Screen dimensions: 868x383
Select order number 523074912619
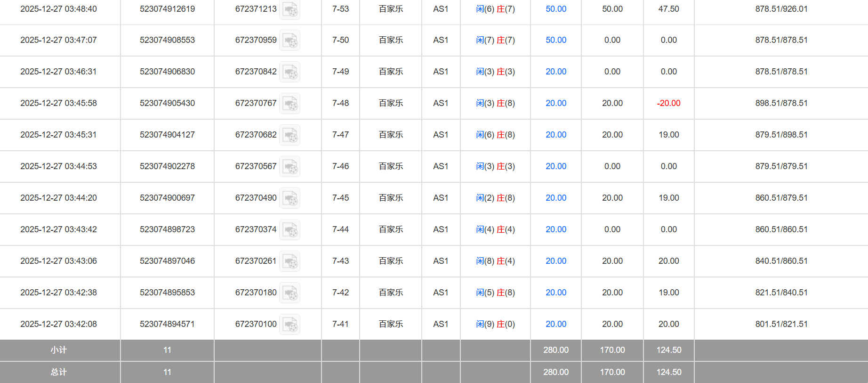coord(167,9)
